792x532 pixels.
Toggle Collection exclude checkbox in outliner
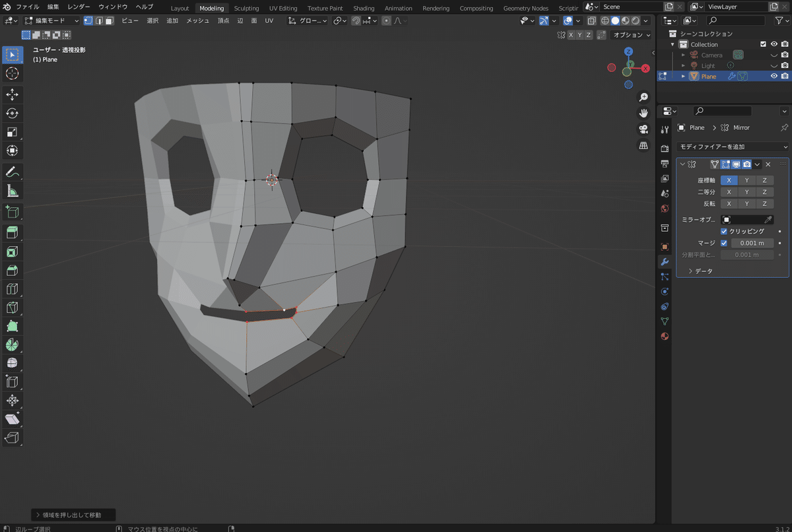764,44
